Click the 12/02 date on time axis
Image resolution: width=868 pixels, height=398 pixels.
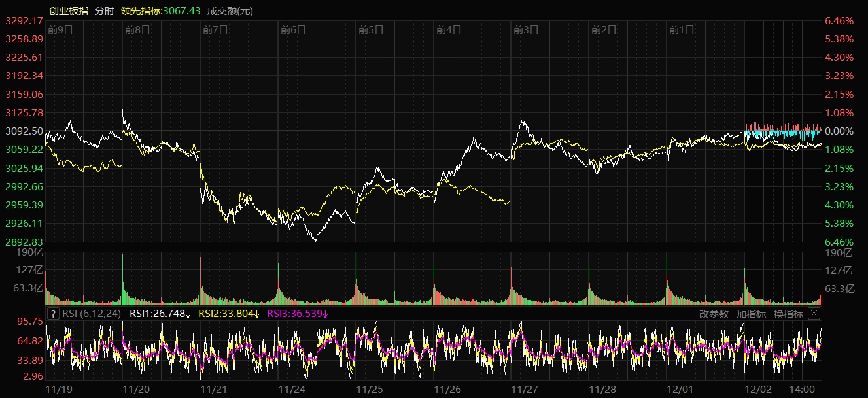click(758, 389)
